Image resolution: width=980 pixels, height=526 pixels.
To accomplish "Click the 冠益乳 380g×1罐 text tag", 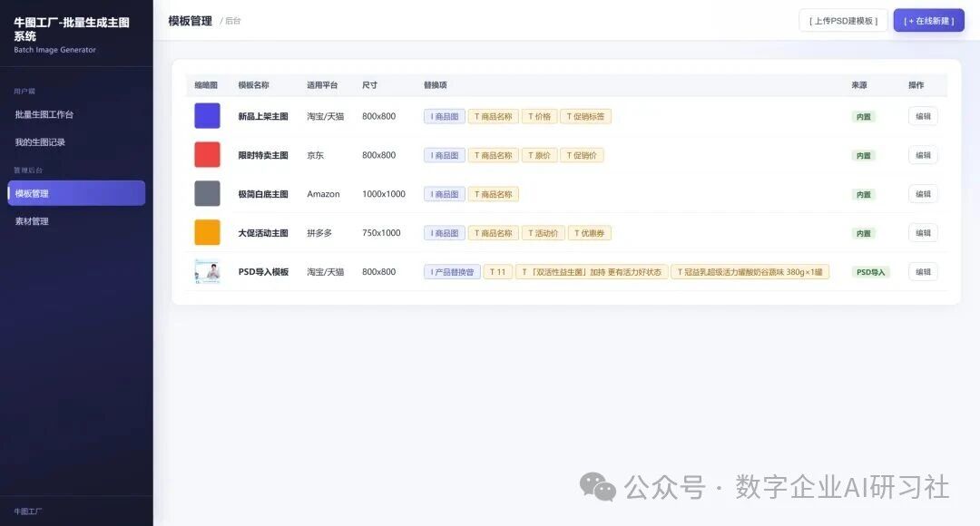I will [x=750, y=272].
